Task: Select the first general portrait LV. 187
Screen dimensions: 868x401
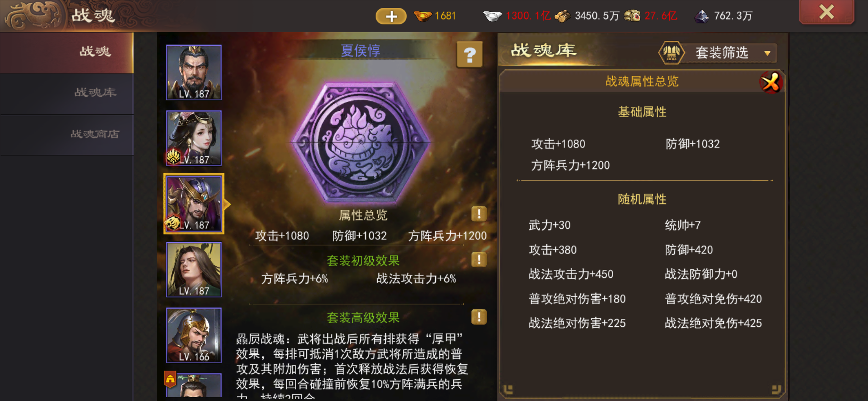Action: point(194,72)
